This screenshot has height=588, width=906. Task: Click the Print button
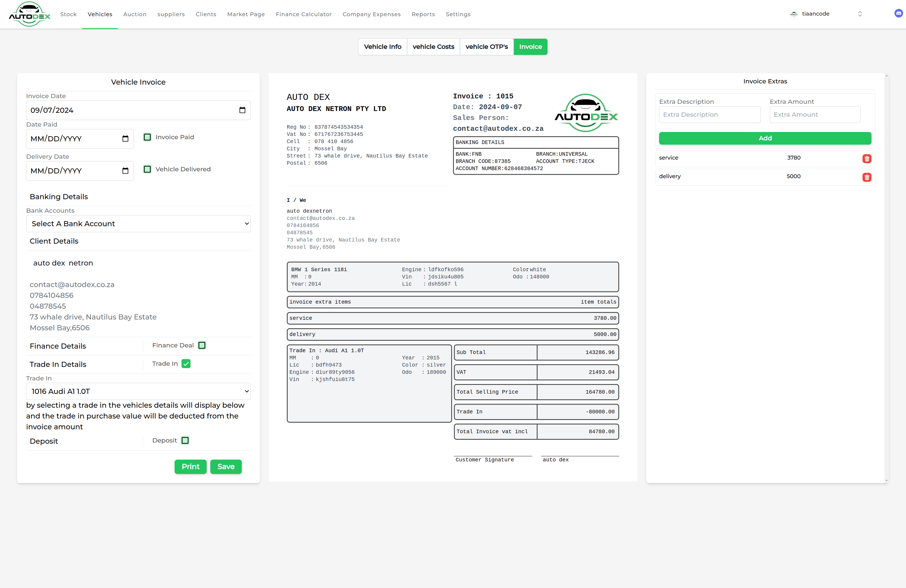point(190,466)
